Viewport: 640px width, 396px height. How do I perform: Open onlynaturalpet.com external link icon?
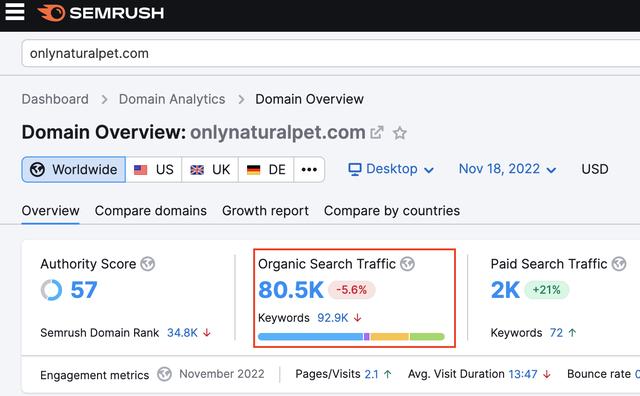(x=376, y=133)
